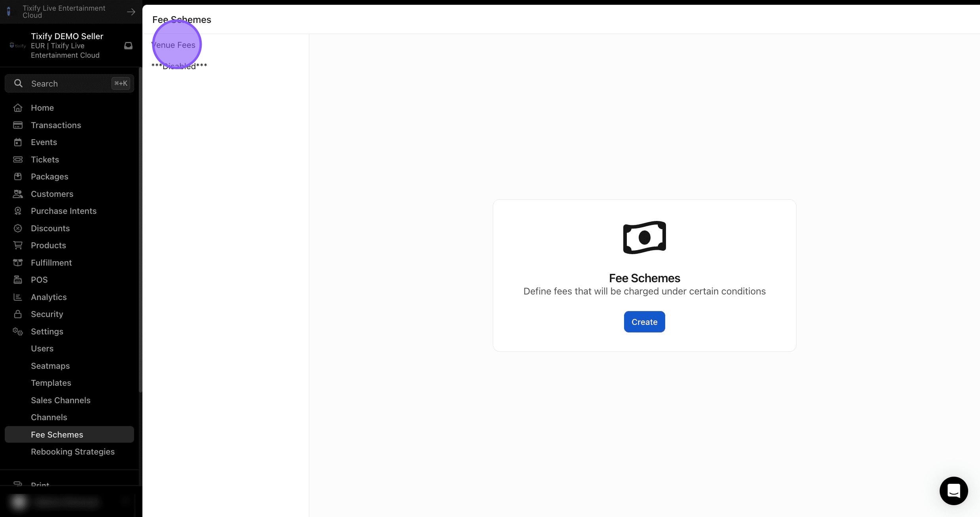Viewport: 980px width, 517px height.
Task: Click the Transactions card icon
Action: coord(17,125)
